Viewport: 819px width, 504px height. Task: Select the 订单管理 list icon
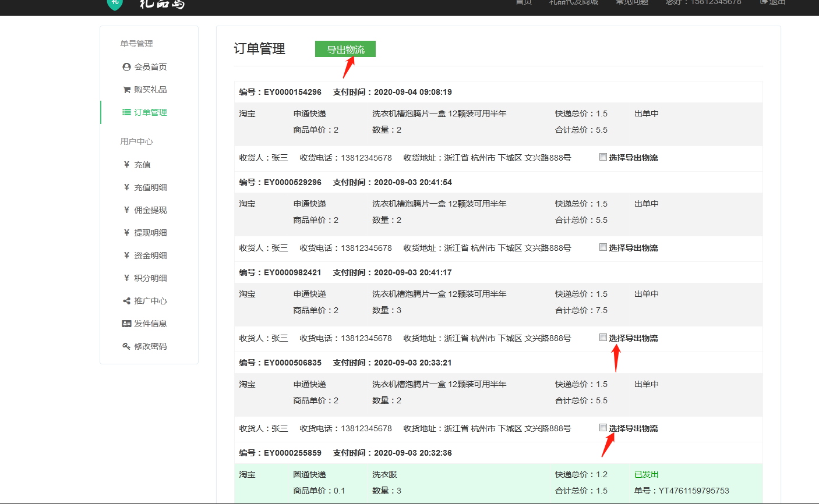click(x=126, y=112)
